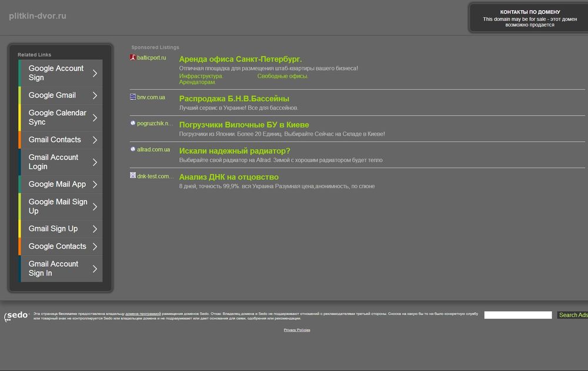The width and height of the screenshot is (588, 371).
Task: Click the plitkin-dvor.ru site title
Action: (x=38, y=16)
